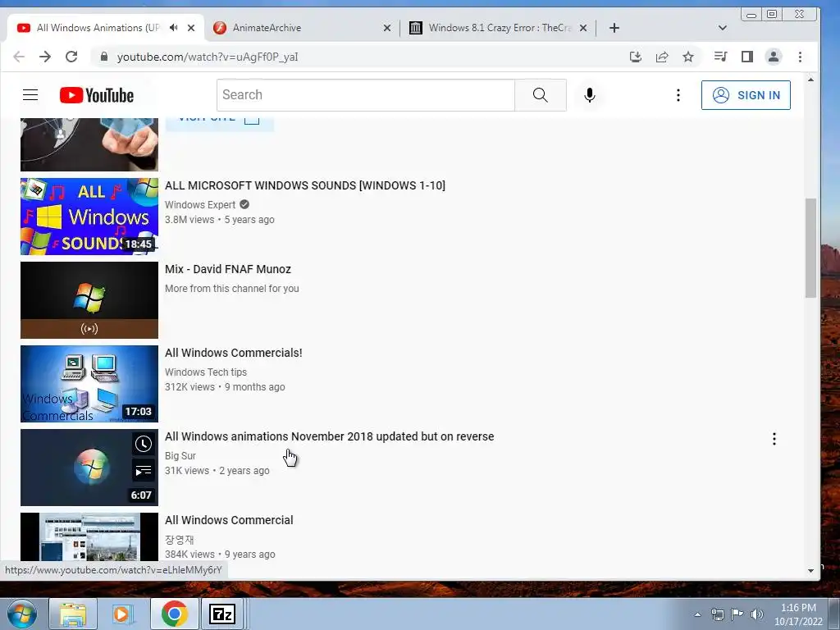This screenshot has height=630, width=840.
Task: Open Chrome profile avatar
Action: 773,57
